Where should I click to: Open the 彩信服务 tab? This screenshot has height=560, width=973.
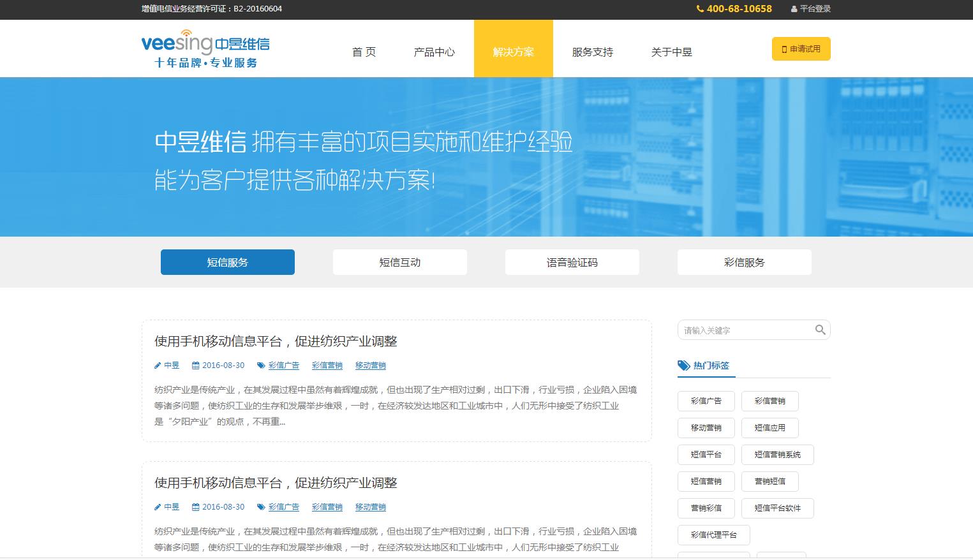[744, 262]
